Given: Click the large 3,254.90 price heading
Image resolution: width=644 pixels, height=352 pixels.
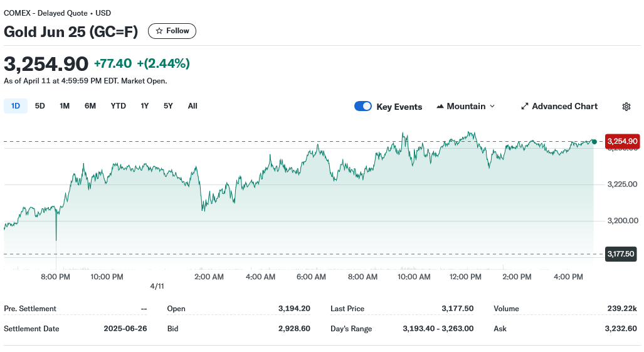Looking at the screenshot, I should [x=46, y=64].
